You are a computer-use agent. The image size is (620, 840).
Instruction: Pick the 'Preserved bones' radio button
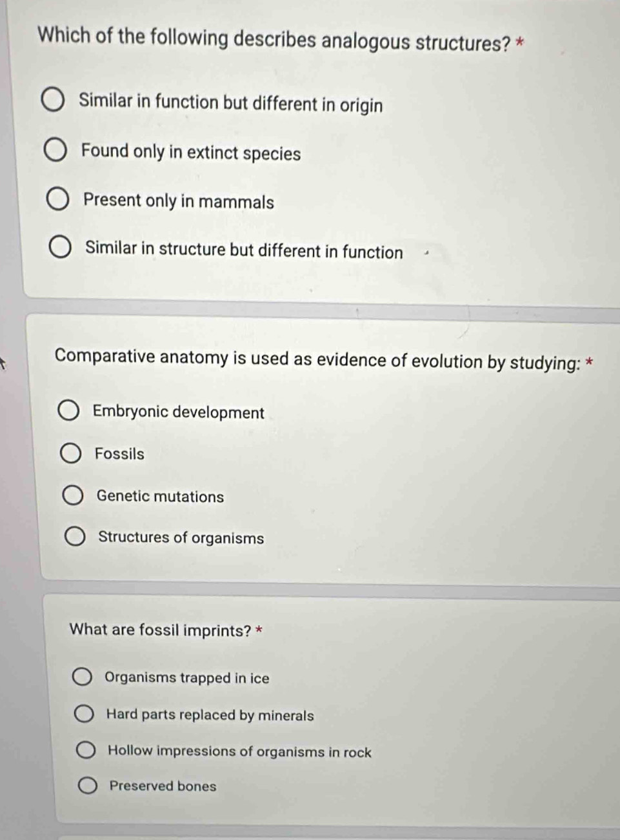click(88, 785)
